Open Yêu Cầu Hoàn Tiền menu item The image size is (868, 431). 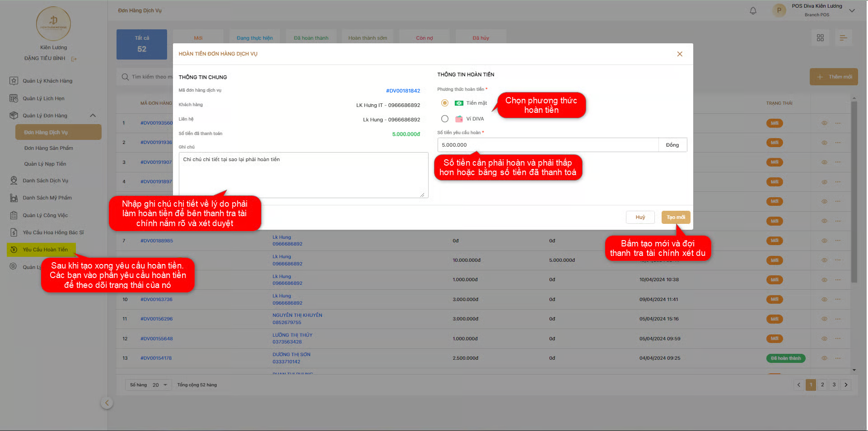(45, 250)
